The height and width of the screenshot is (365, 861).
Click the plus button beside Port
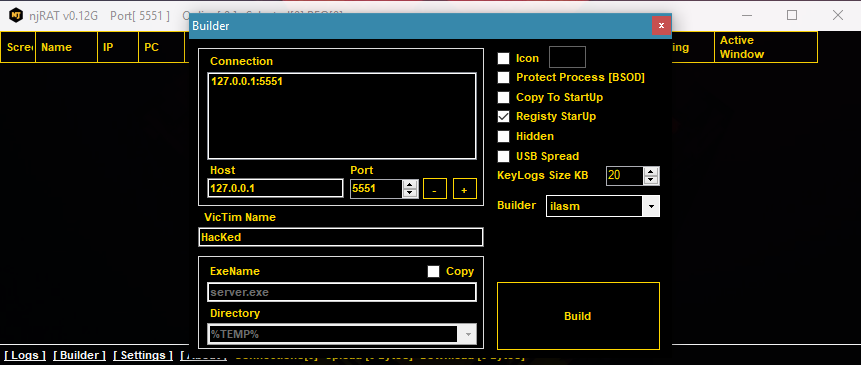coord(465,189)
